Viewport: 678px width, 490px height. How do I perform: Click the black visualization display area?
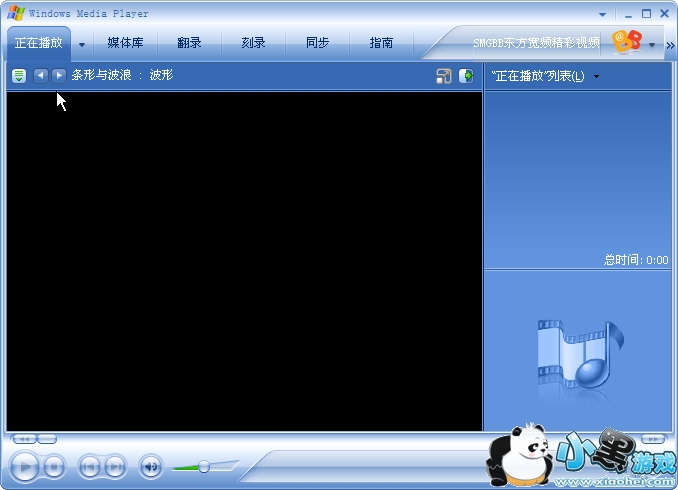click(244, 261)
